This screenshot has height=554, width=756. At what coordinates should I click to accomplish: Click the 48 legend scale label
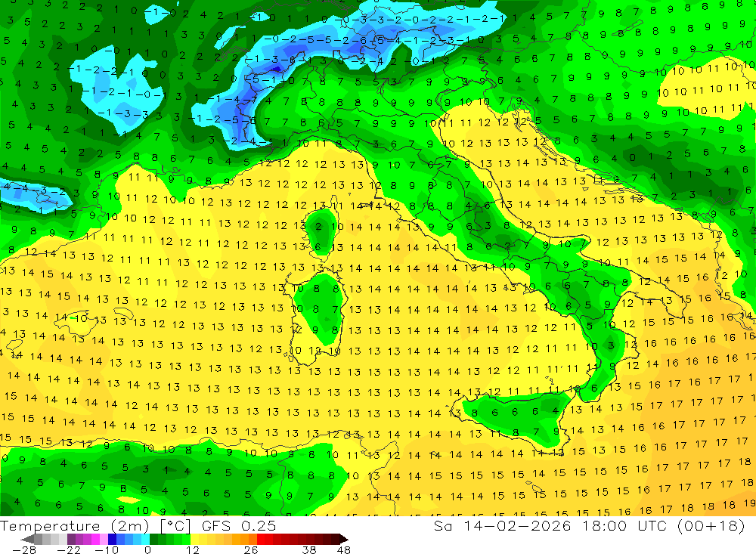tap(344, 549)
